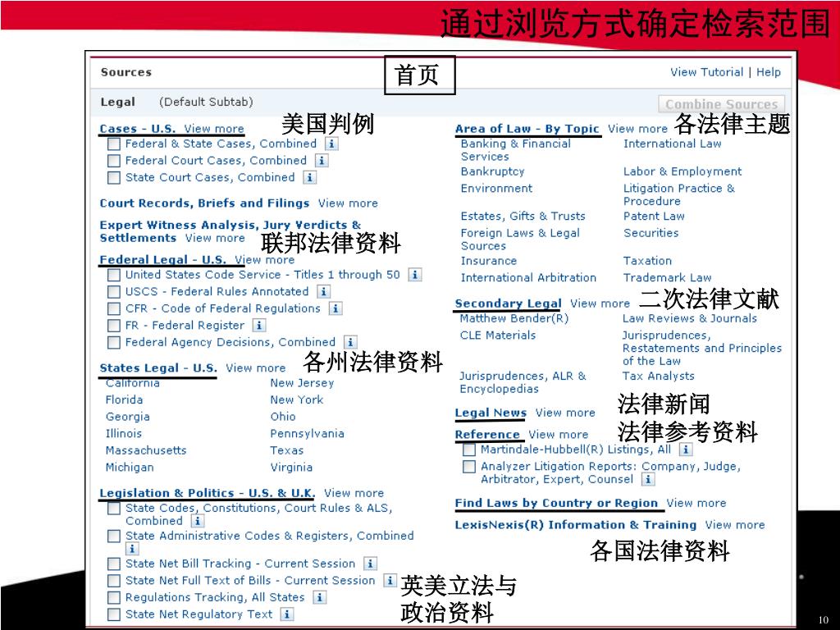Show info for Martindale-Hubbell Listings, All
The width and height of the screenshot is (840, 630).
point(685,450)
